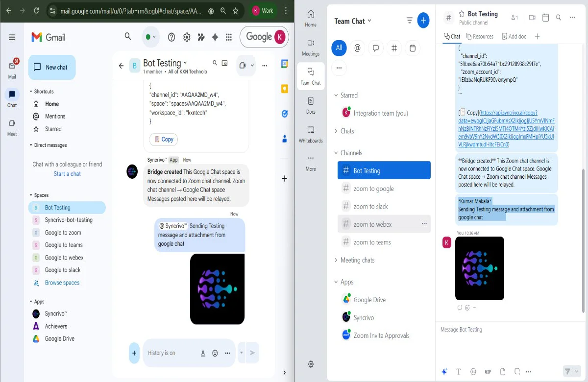Toggle Zoom chat filter to All
588x382 pixels.
[x=339, y=48]
